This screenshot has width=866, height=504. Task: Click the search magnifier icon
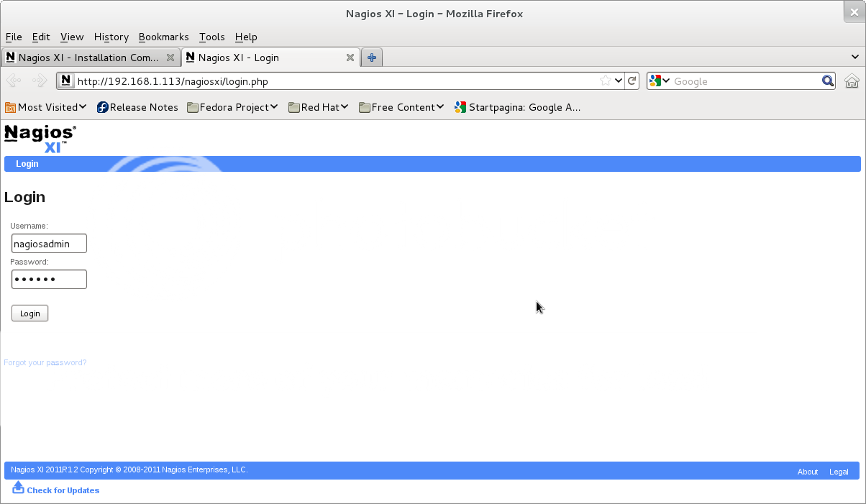tap(828, 81)
